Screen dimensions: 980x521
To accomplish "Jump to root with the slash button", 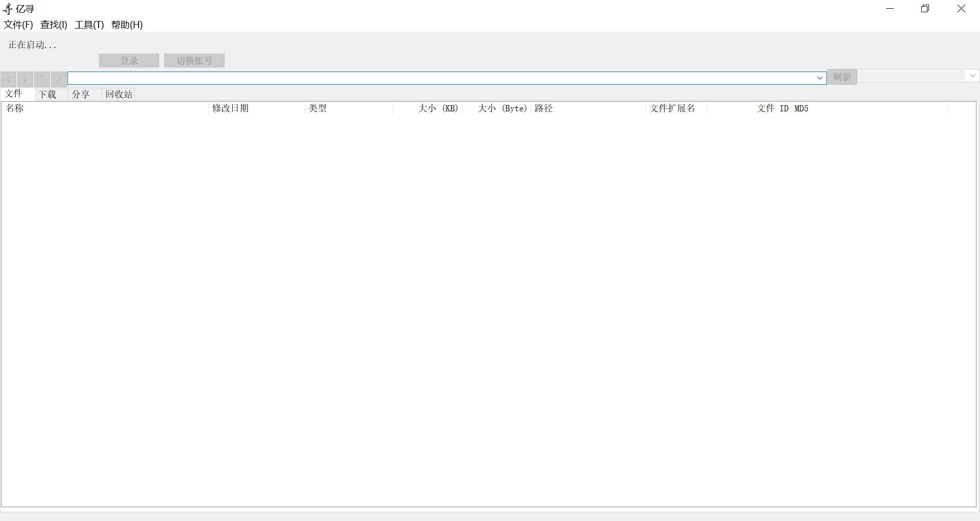I will [x=59, y=79].
